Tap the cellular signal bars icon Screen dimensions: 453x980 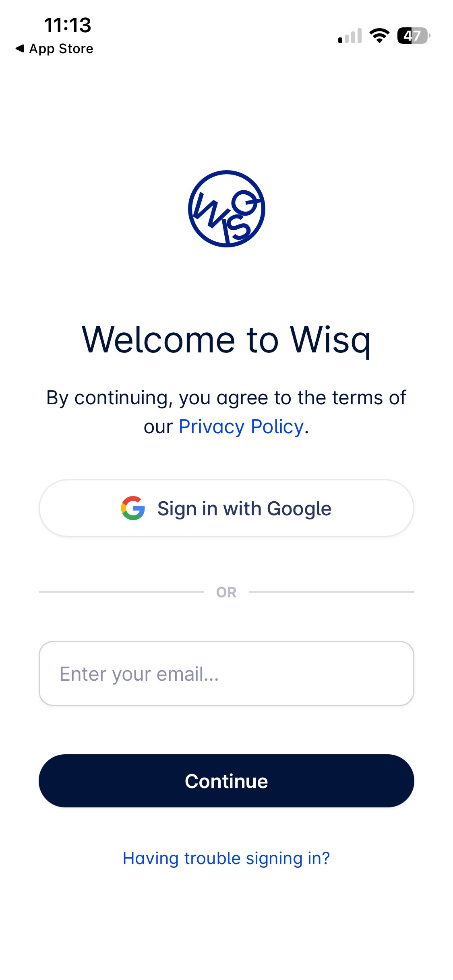[x=350, y=36]
